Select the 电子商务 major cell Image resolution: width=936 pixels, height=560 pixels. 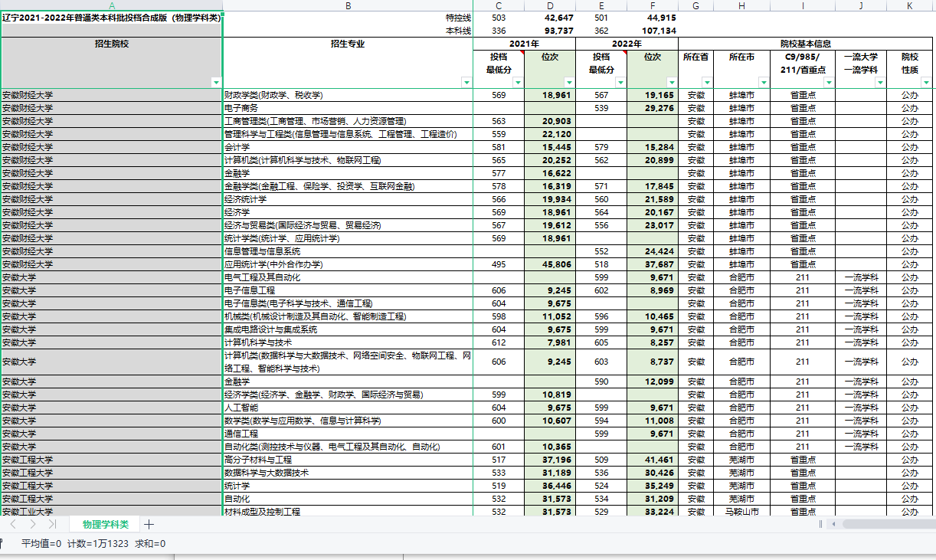pyautogui.click(x=348, y=108)
